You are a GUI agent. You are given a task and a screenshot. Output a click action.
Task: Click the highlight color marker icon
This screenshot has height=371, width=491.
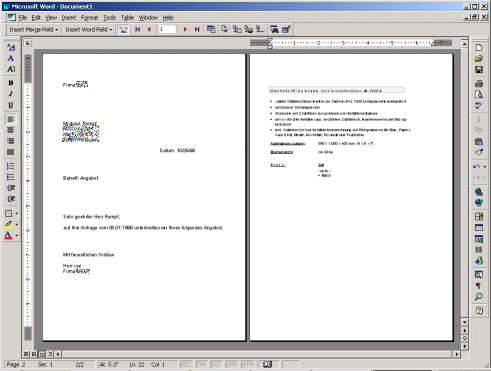(9, 224)
